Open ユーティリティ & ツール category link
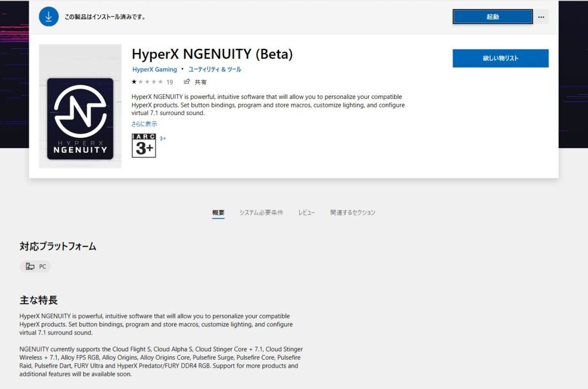The height and width of the screenshot is (389, 588). click(x=215, y=70)
